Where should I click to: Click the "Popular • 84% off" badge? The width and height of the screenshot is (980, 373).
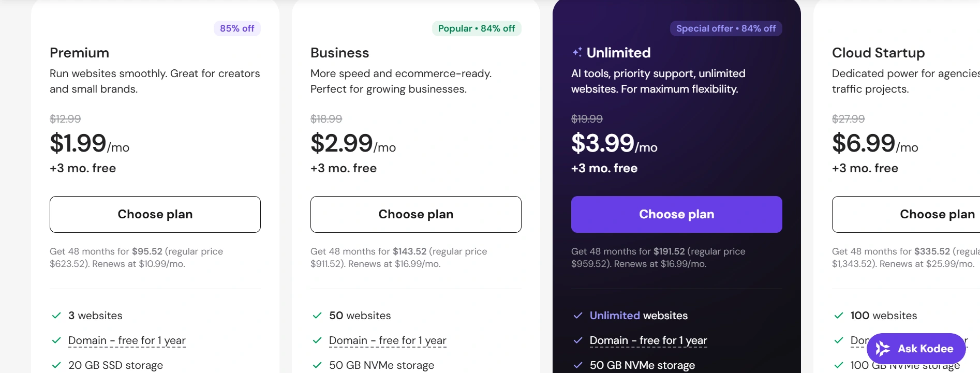(476, 28)
